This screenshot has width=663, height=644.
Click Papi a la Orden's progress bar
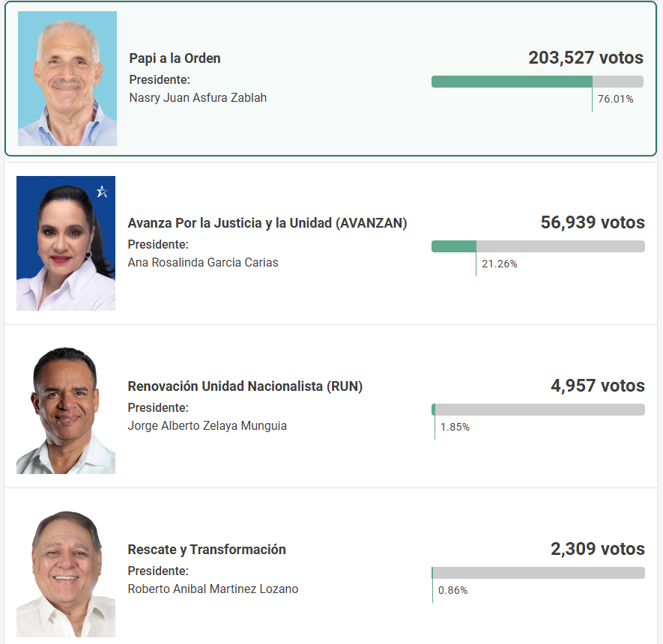(x=537, y=81)
